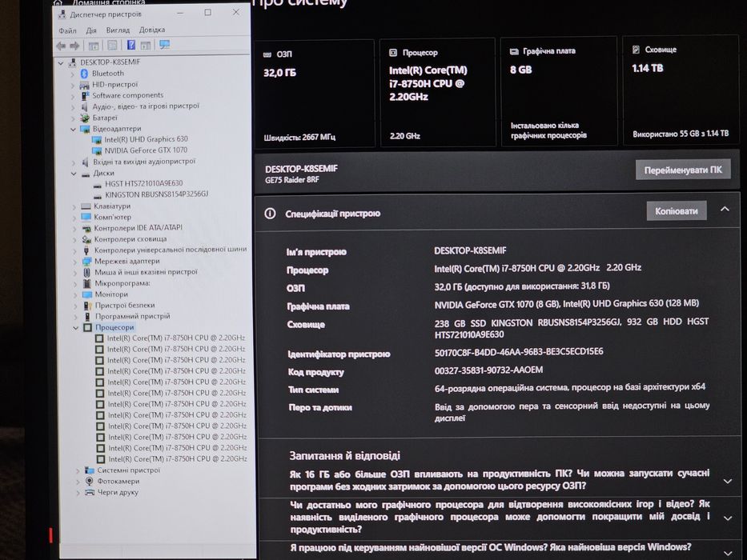Image resolution: width=747 pixels, height=560 pixels.
Task: Click the Мережеві адаптери network icon
Action: pyautogui.click(x=86, y=262)
